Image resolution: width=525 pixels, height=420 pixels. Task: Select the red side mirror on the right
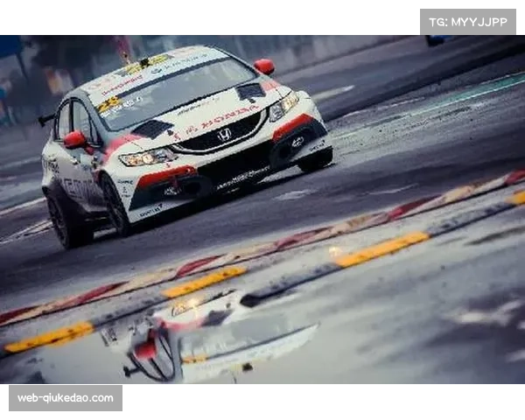tap(264, 66)
